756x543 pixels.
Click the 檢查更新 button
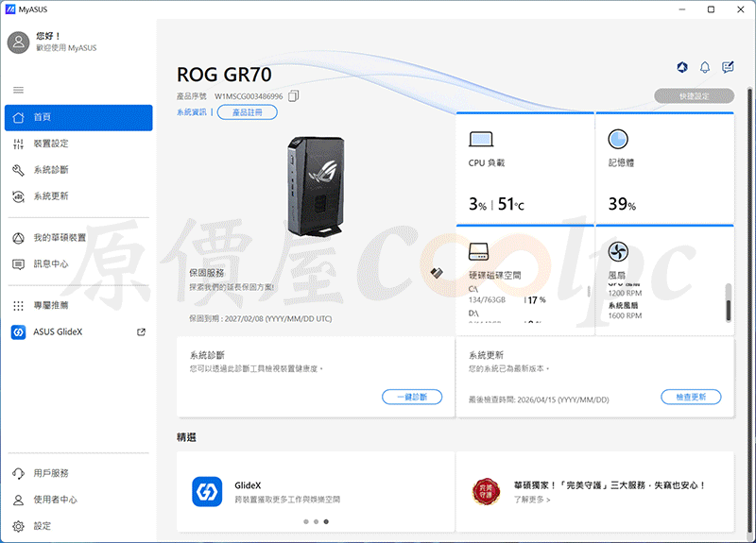tap(691, 397)
